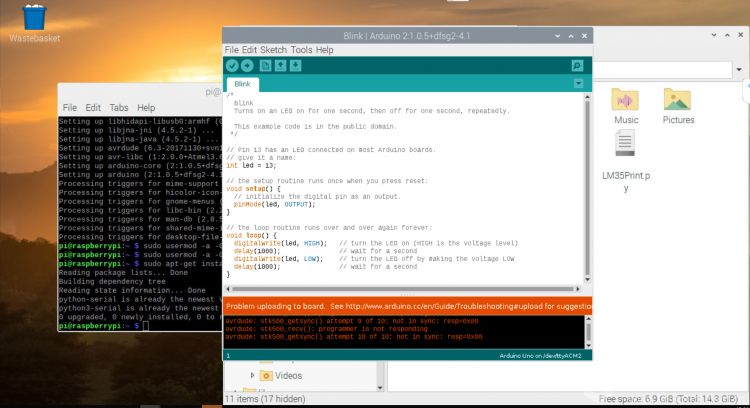Click 'Reading package lists... Done' terminal line
This screenshot has width=750, height=408.
tap(123, 272)
